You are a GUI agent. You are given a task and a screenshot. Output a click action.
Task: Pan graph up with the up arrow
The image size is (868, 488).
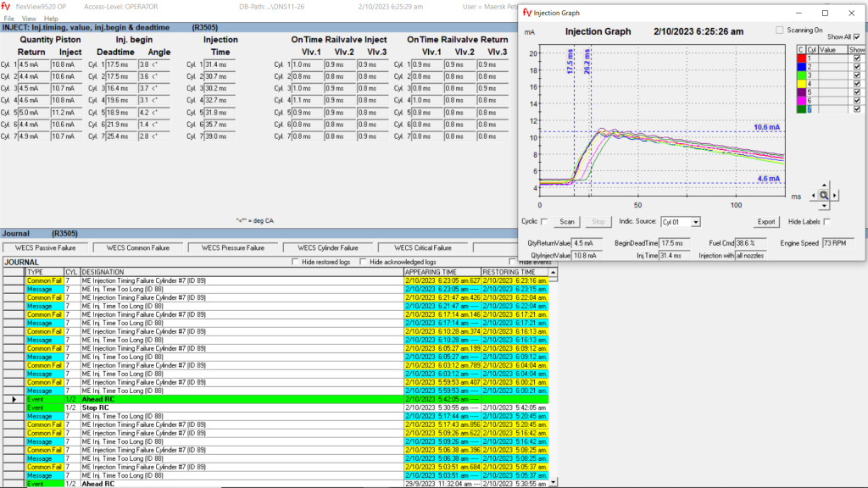click(823, 184)
